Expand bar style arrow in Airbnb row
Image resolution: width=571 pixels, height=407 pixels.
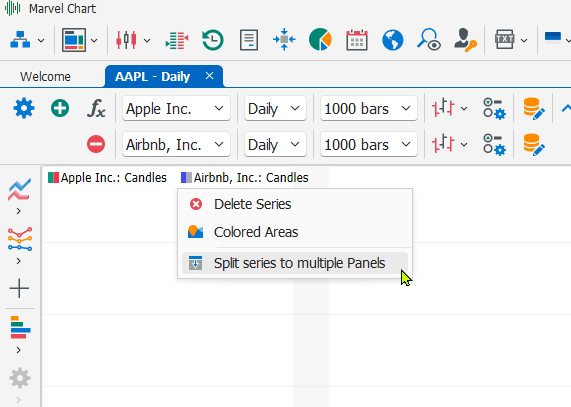click(464, 145)
